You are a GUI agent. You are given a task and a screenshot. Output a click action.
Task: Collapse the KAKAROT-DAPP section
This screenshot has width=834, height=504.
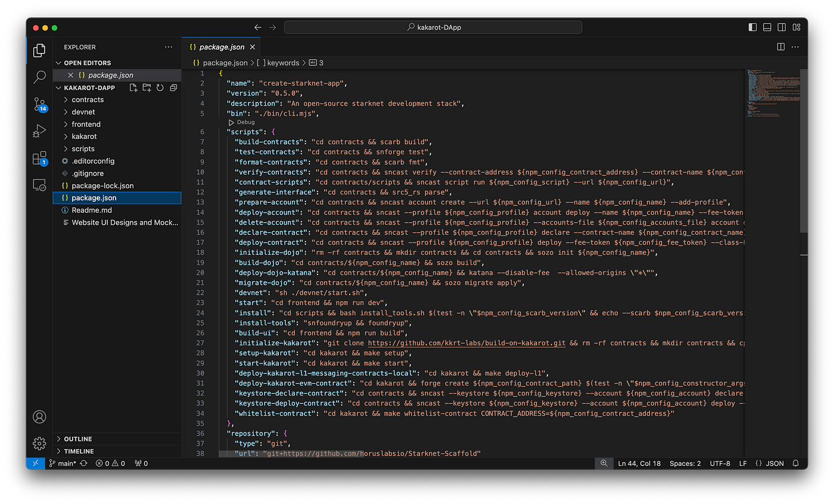click(89, 88)
